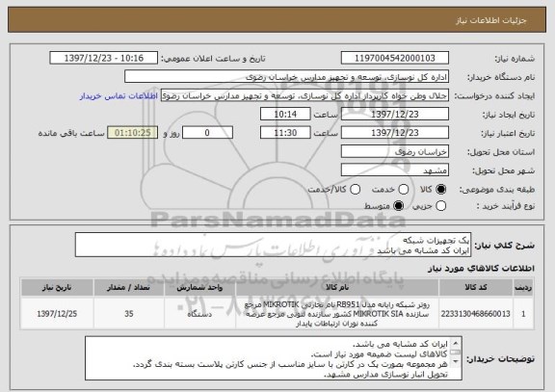
Task: Click the buyer organization name field
Action: (x=287, y=77)
